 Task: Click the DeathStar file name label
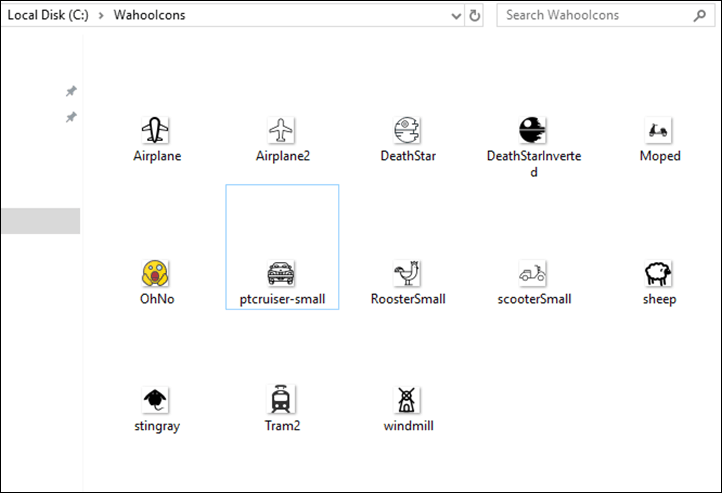pos(408,156)
